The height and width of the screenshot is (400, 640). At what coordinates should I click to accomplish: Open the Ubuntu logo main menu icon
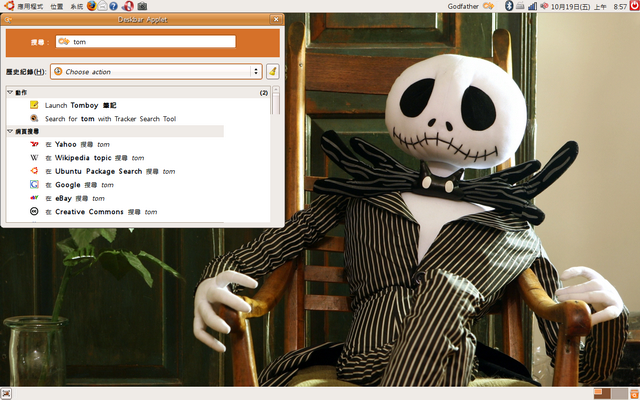tap(9, 6)
